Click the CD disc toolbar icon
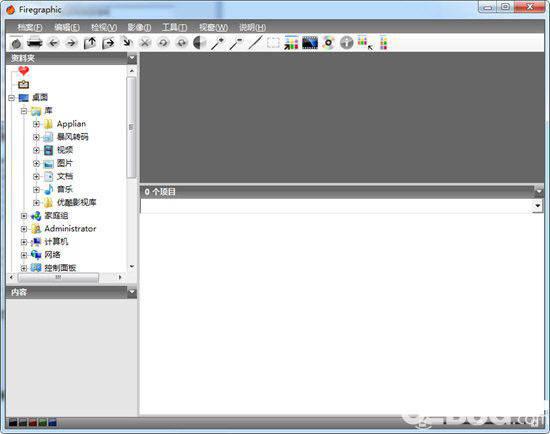The image size is (550, 434). pos(328,43)
